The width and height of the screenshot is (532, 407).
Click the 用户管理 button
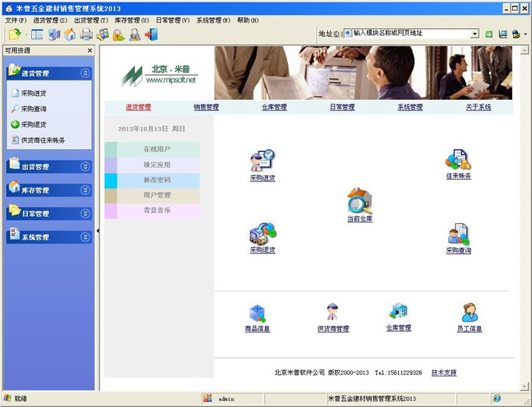coord(152,196)
